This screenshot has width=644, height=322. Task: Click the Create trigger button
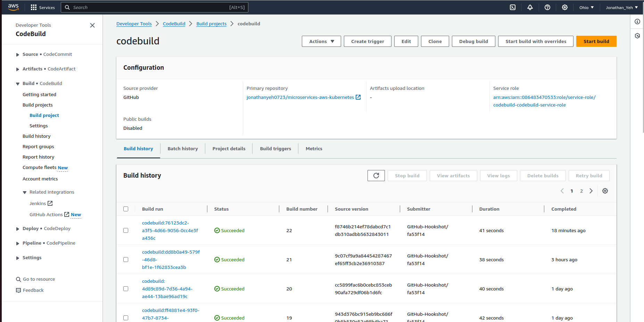(368, 41)
